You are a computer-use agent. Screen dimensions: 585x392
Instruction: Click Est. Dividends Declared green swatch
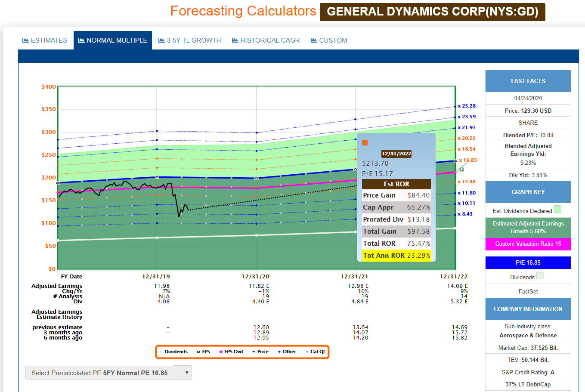point(557,209)
